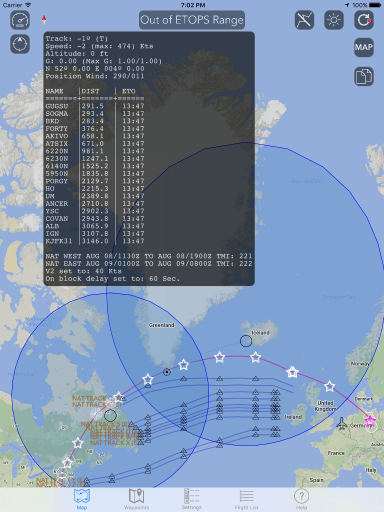Select the KJFK31 row in waypoint list
Viewport: 384px width, 512px height.
click(95, 241)
